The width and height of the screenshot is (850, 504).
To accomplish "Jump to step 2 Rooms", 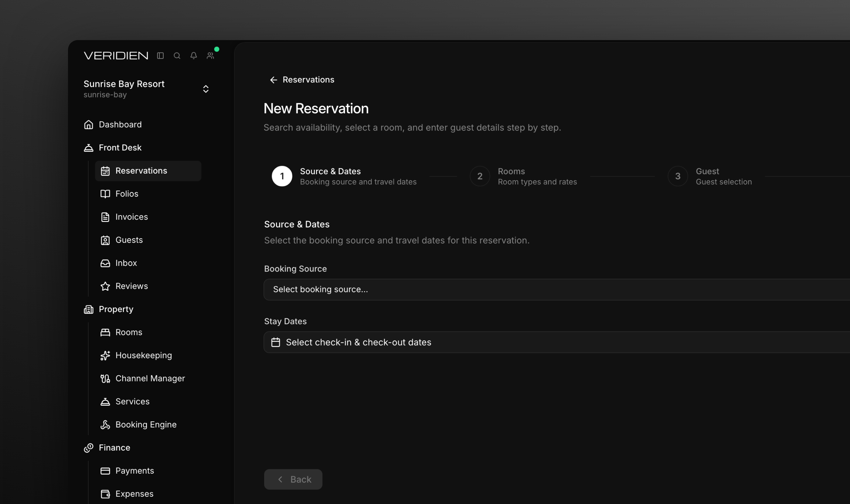I will (523, 176).
